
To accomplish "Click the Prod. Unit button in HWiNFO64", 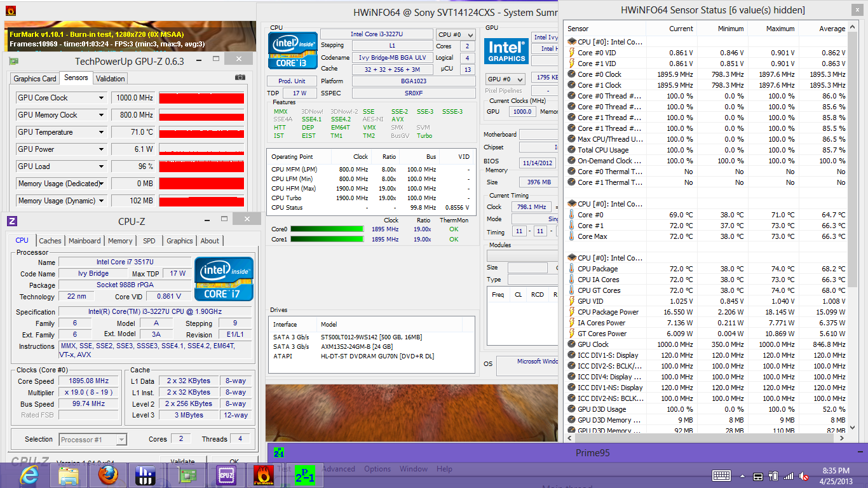I will pyautogui.click(x=292, y=81).
